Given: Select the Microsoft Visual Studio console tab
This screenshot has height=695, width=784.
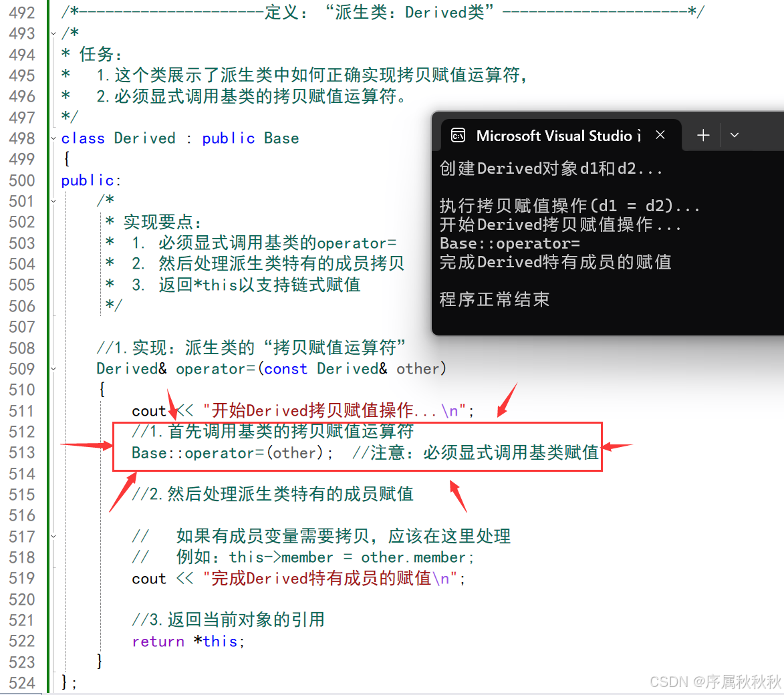Looking at the screenshot, I should 561,136.
